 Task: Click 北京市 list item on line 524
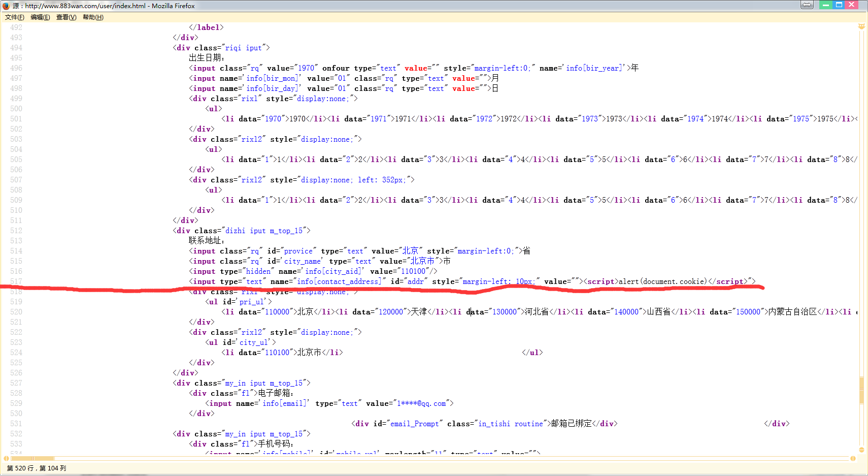(x=309, y=353)
